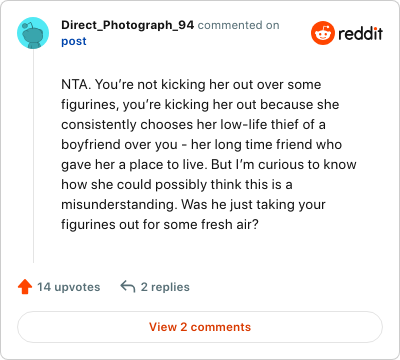Click the "boyfriend over you" text line

click(x=119, y=145)
